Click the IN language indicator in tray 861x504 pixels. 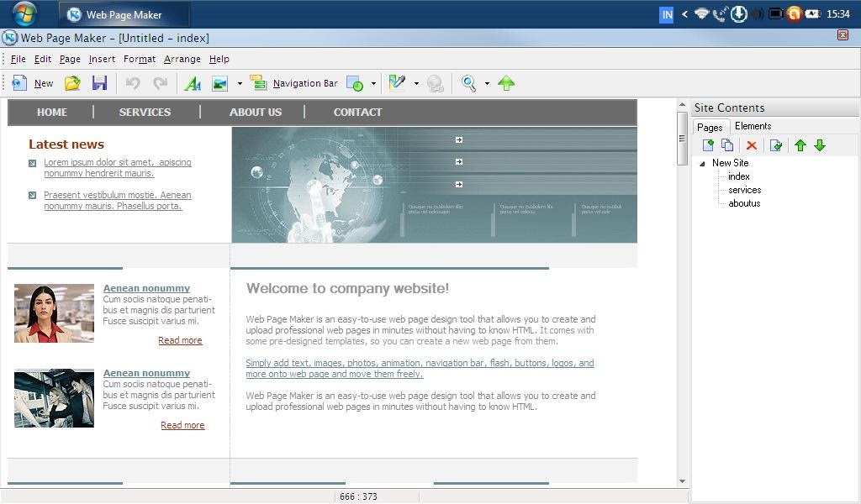point(667,15)
